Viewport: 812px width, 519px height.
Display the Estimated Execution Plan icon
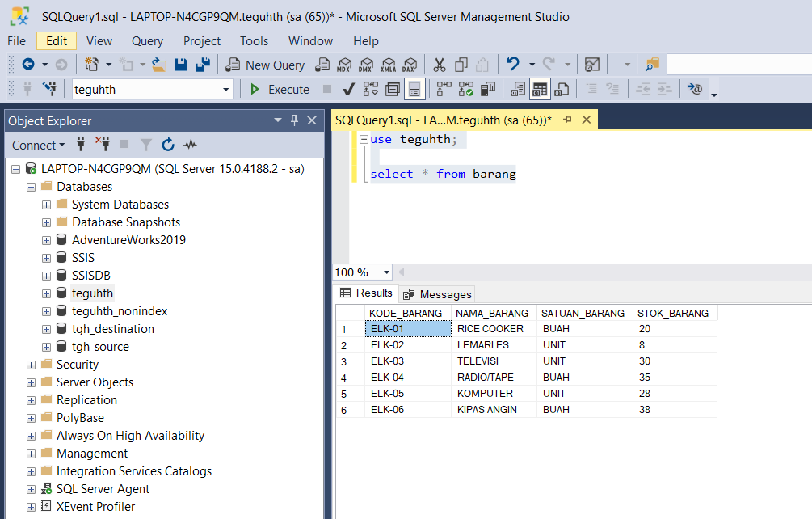(370, 89)
